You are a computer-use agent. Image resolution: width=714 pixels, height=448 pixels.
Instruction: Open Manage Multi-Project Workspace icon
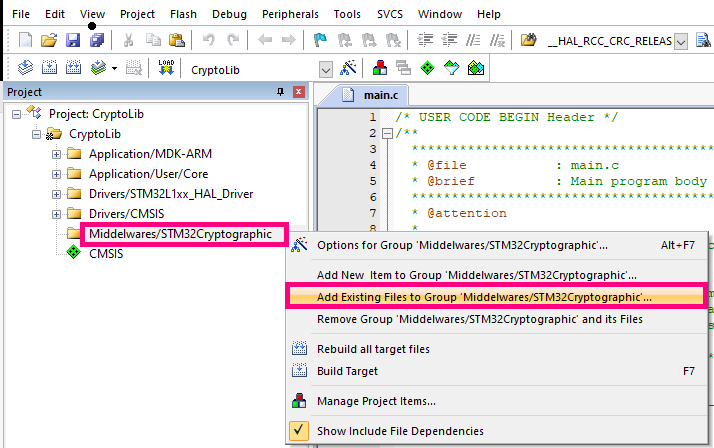tap(403, 68)
